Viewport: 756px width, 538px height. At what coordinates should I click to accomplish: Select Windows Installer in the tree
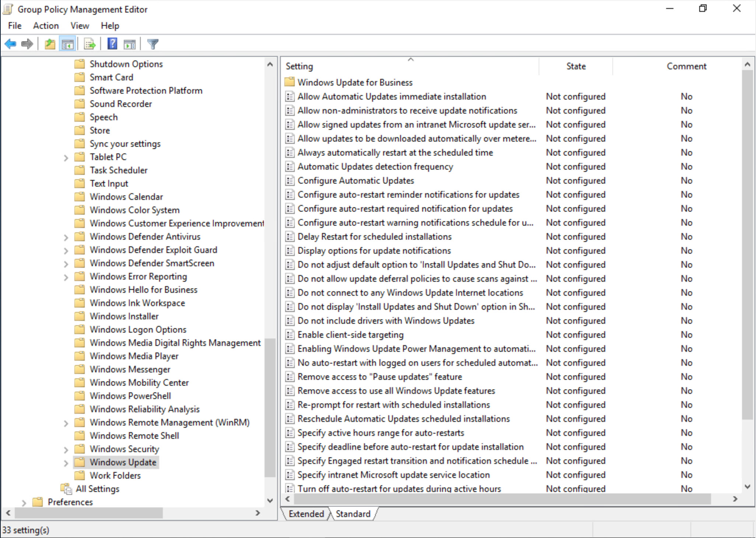tap(124, 316)
